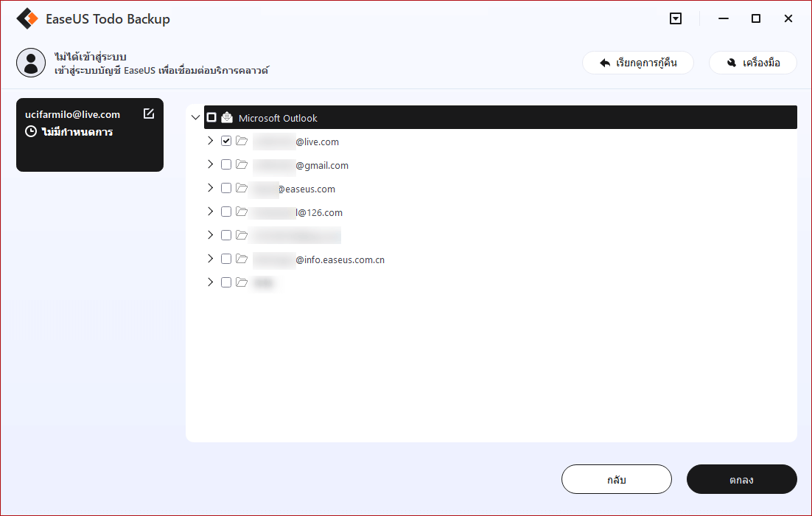Toggle the Microsoft Outlook root checkbox
Image resolution: width=812 pixels, height=516 pixels.
tap(211, 118)
